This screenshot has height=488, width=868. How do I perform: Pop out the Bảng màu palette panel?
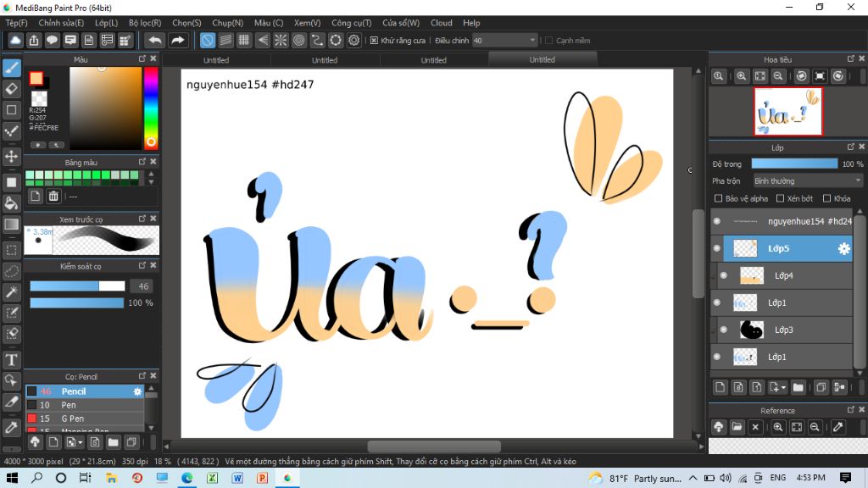(x=142, y=162)
